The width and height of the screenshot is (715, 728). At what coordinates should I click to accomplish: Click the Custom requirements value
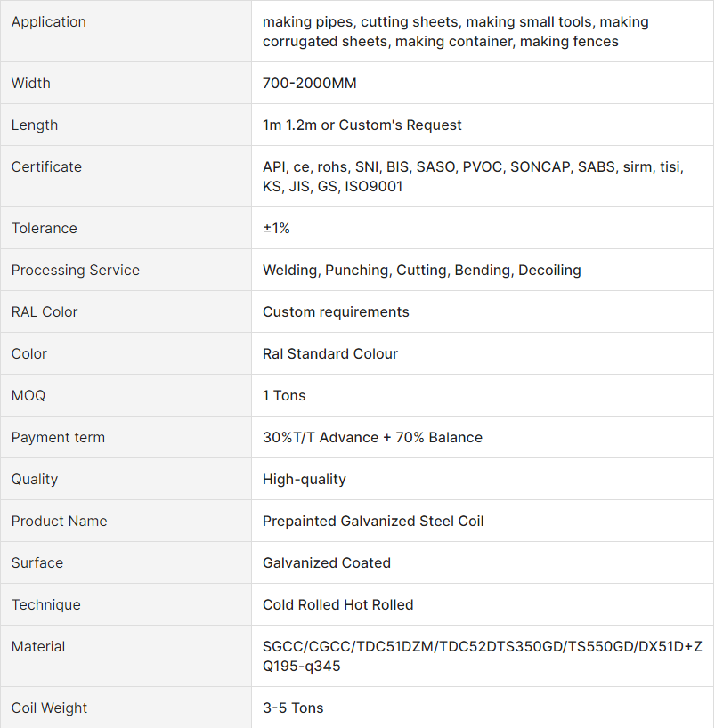coord(336,311)
